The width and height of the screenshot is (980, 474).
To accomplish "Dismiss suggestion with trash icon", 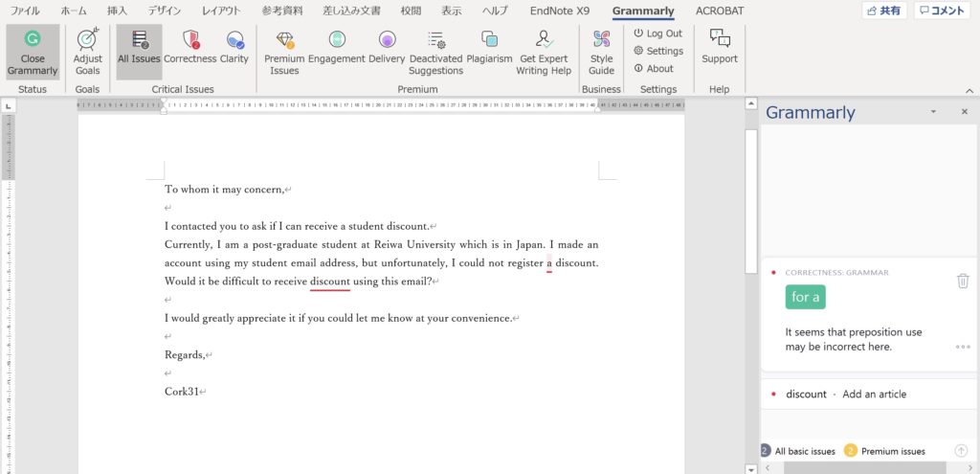I will 963,281.
